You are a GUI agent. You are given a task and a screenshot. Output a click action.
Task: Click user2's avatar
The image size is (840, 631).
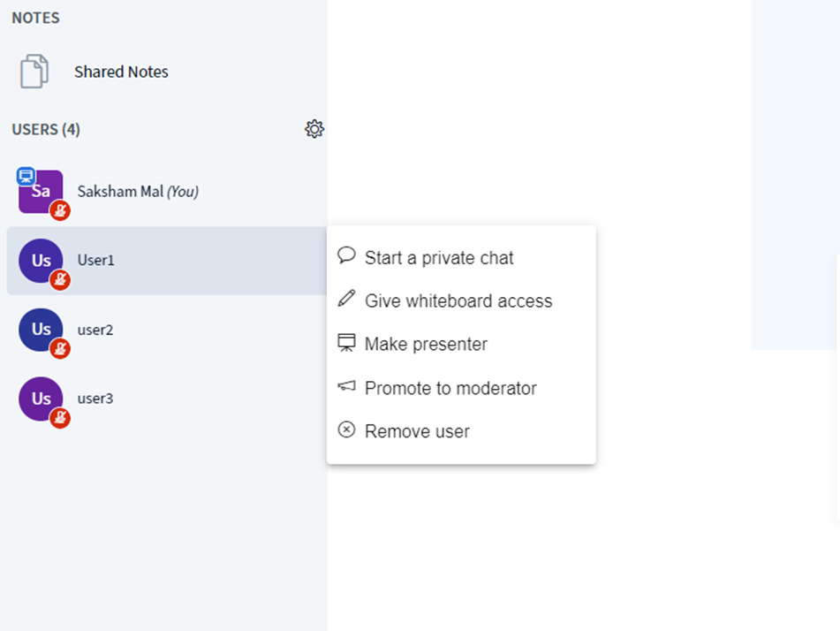tap(41, 329)
